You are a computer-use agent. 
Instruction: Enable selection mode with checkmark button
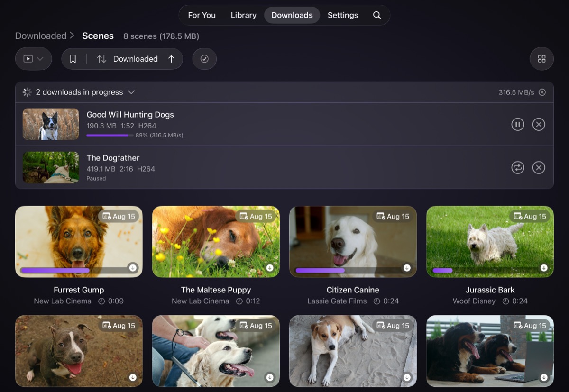click(204, 59)
